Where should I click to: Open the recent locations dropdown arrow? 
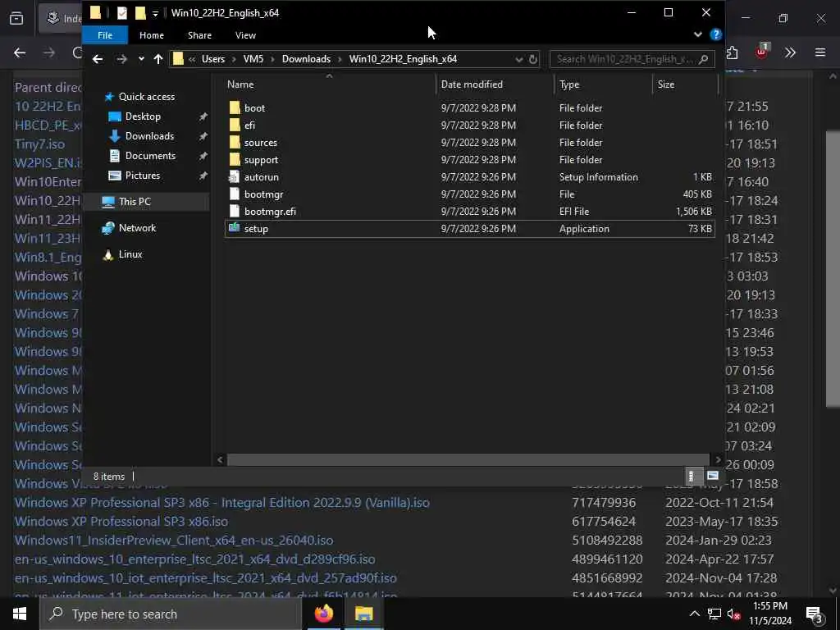click(141, 59)
